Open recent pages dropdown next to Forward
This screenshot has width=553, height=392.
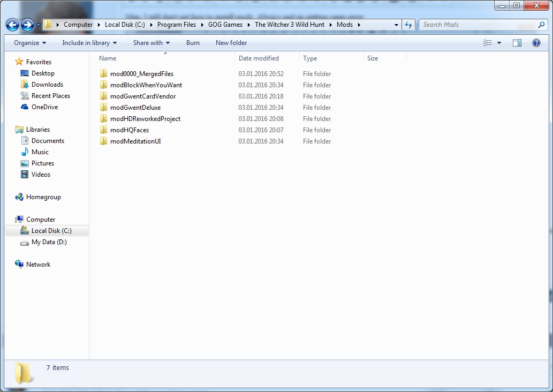[38, 25]
